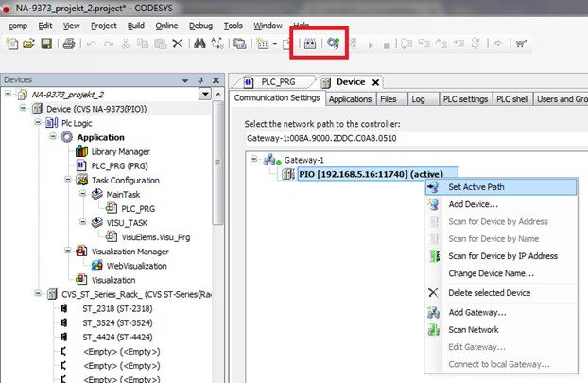The height and width of the screenshot is (383, 588).
Task: Click the Delete X toolbar icon
Action: pos(178,44)
